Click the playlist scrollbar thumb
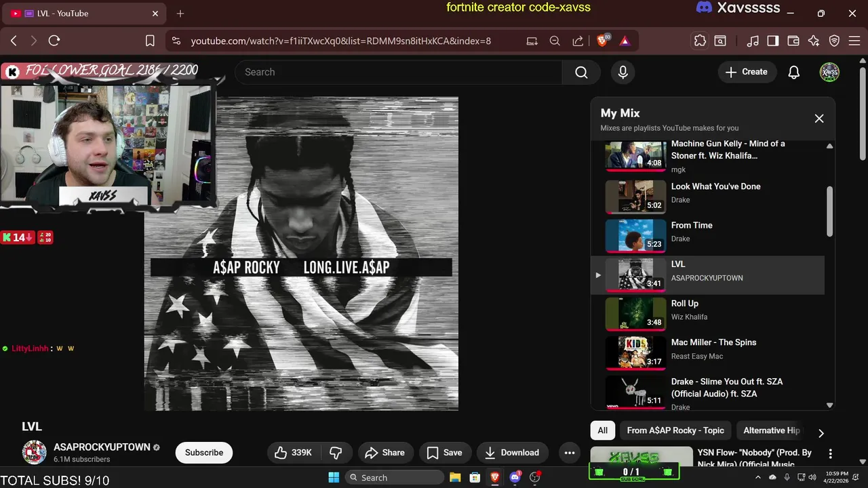The width and height of the screenshot is (868, 488). 829,211
